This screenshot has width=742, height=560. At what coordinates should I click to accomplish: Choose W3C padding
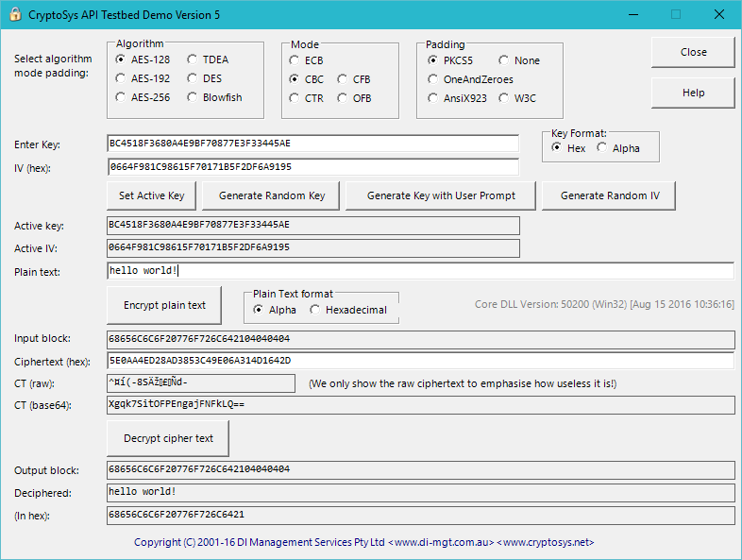[x=505, y=98]
